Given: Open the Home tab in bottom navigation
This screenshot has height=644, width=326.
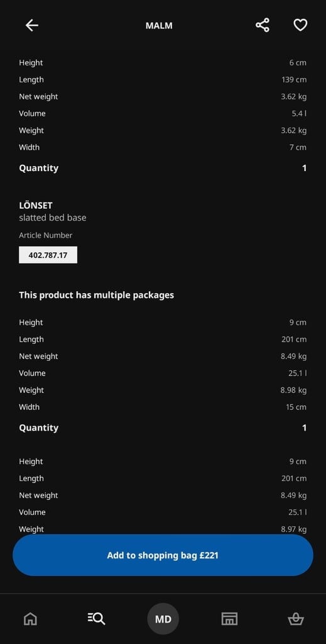Looking at the screenshot, I should tap(30, 619).
